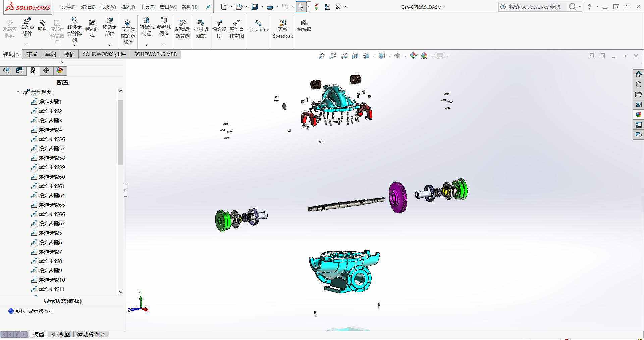The width and height of the screenshot is (644, 340).
Task: Open the Hide/Show Items dropdown arrow
Action: pos(405,56)
